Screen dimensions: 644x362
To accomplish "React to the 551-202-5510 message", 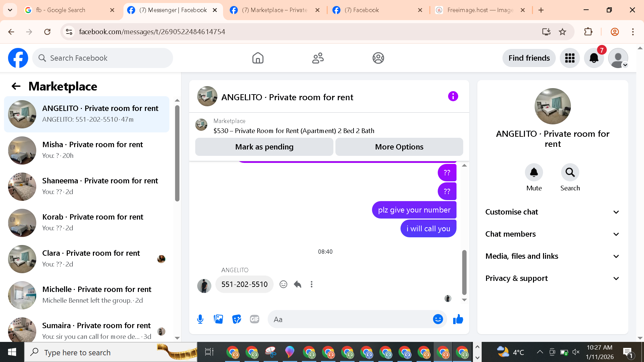I will (283, 284).
